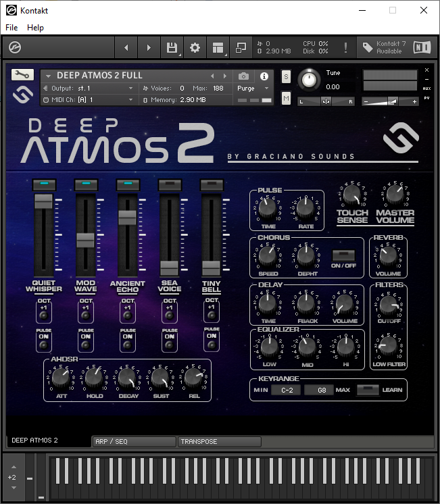Enable Tiny Bell layer power button
Screen dimensions: 440x504
[x=212, y=185]
